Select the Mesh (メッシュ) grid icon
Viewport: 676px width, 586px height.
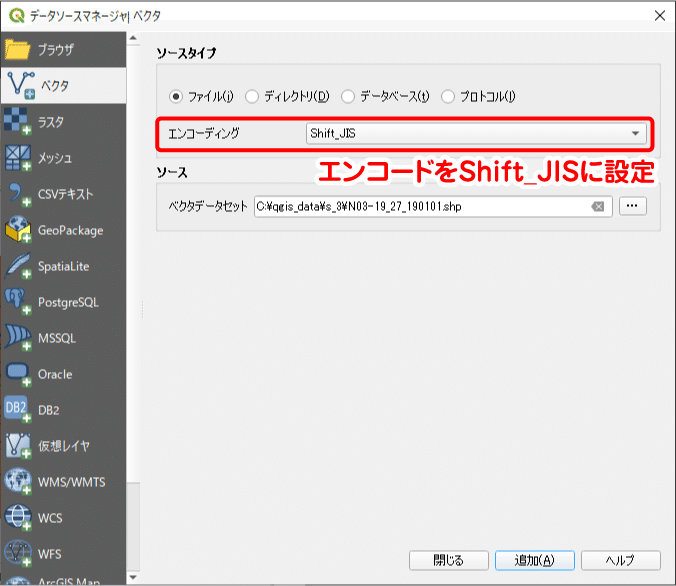[x=18, y=158]
